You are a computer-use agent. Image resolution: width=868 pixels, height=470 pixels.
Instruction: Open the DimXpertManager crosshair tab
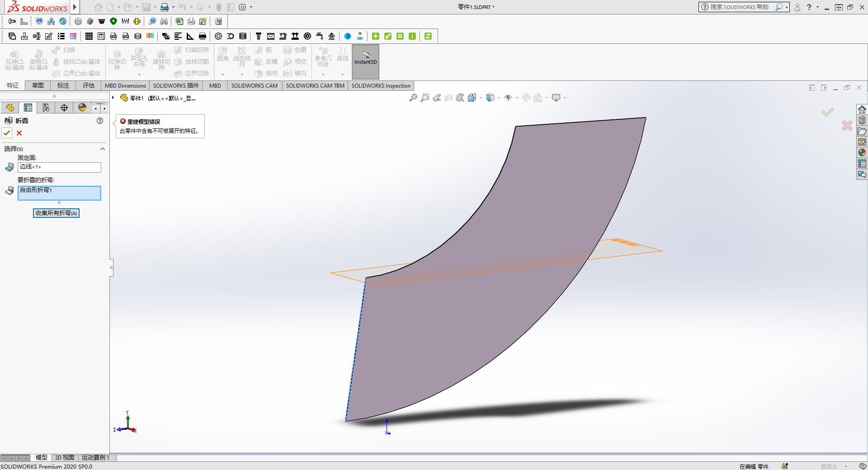[64, 108]
